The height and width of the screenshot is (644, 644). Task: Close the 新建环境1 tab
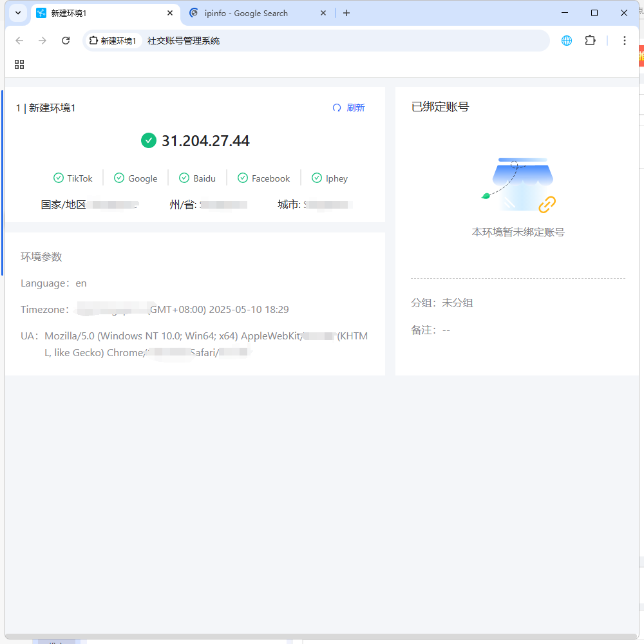(x=170, y=13)
